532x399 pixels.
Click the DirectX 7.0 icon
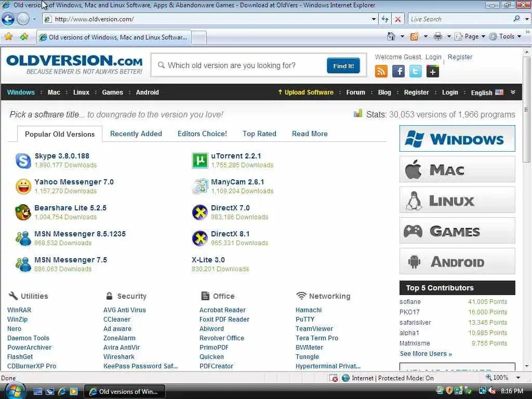[x=200, y=212]
